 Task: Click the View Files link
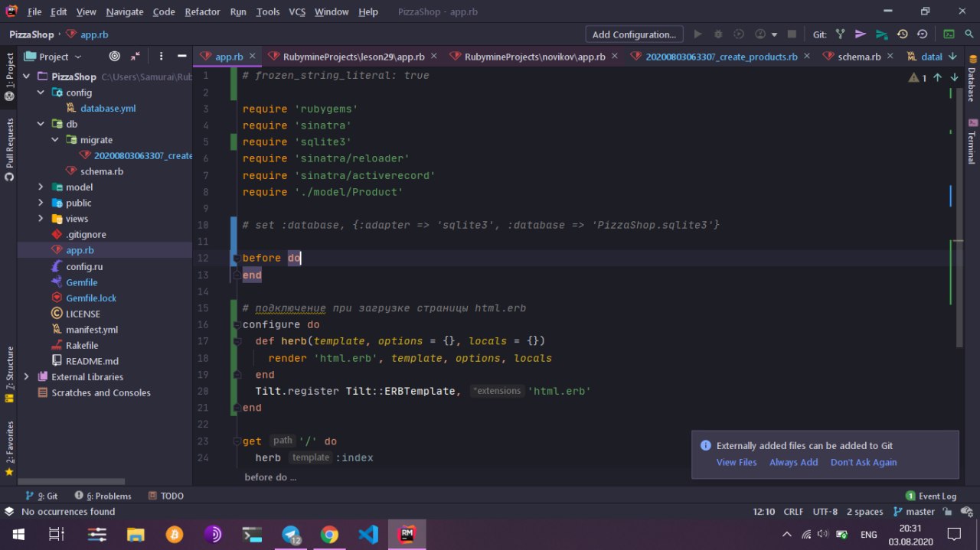(x=737, y=462)
